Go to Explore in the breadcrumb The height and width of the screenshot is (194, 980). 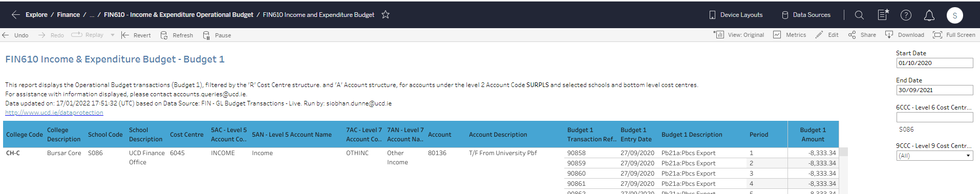[x=36, y=15]
